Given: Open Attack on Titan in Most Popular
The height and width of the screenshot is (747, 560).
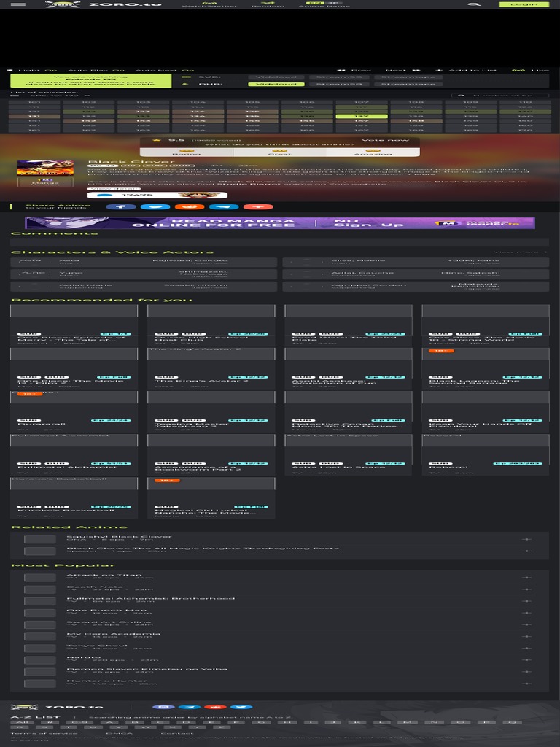Looking at the screenshot, I should pos(104,575).
